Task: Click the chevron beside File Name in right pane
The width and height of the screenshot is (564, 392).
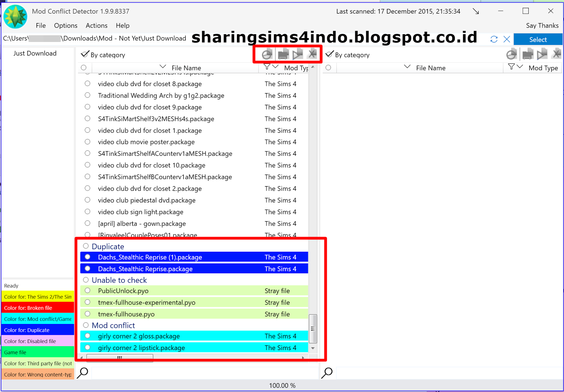Action: tap(407, 67)
